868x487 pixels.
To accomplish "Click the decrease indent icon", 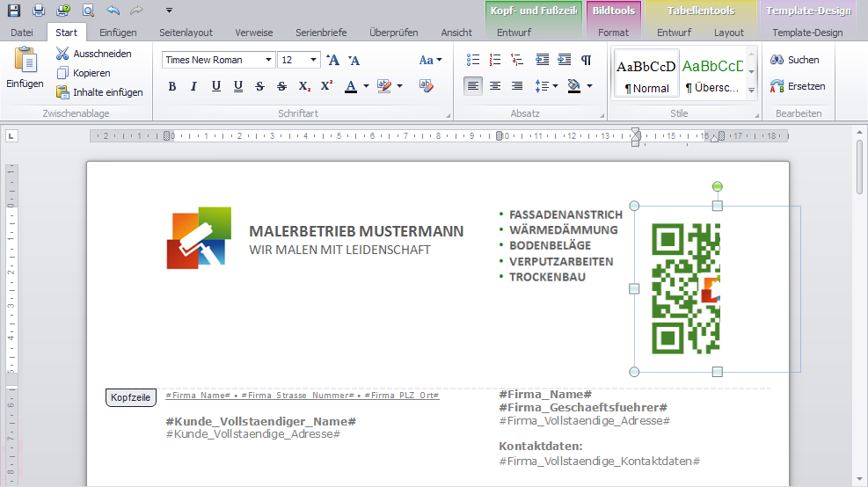I will 542,60.
